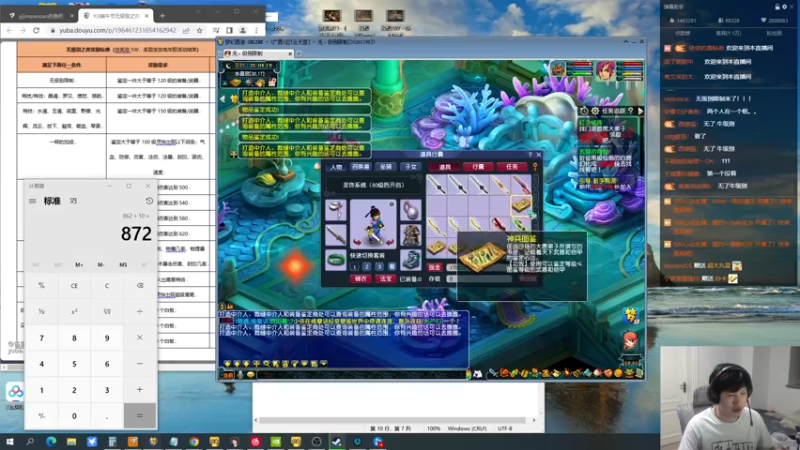Click the necklace equipment slot

point(411,211)
